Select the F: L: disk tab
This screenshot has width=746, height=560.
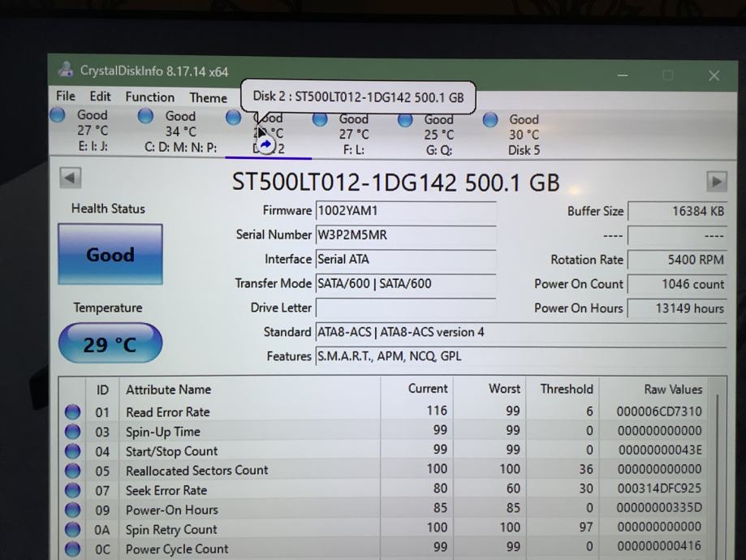pos(353,135)
